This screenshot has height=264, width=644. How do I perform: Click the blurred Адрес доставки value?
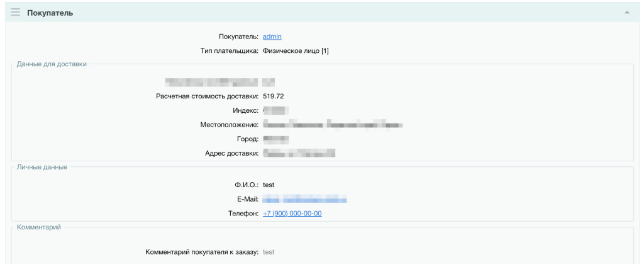point(299,152)
